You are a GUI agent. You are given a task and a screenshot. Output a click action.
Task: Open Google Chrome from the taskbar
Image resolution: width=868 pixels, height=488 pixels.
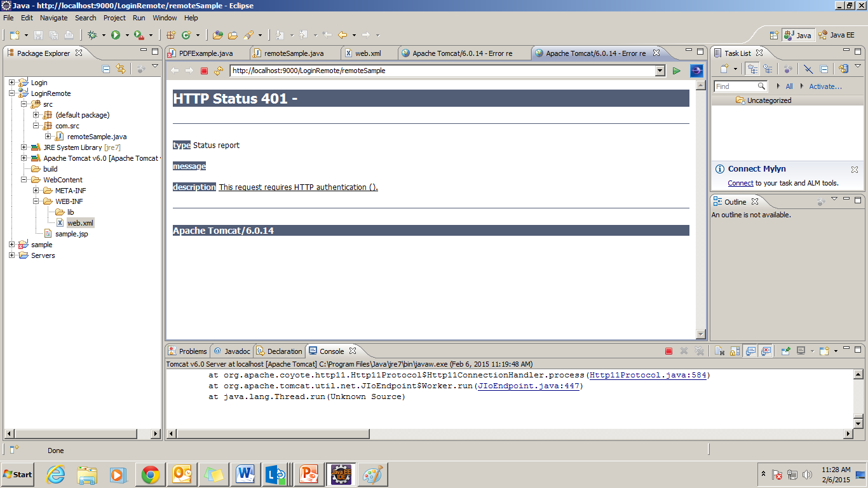[x=151, y=475]
